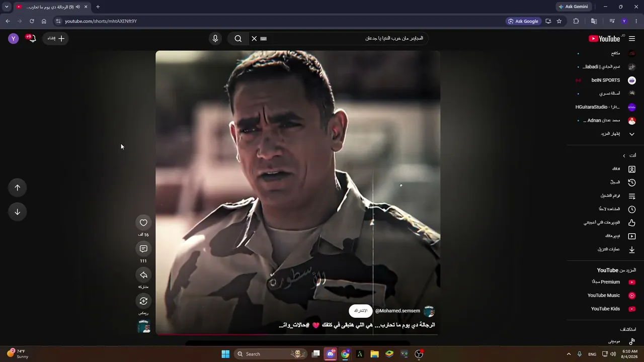The height and width of the screenshot is (362, 644).
Task: Open the Ask Gemini button
Action: [573, 7]
